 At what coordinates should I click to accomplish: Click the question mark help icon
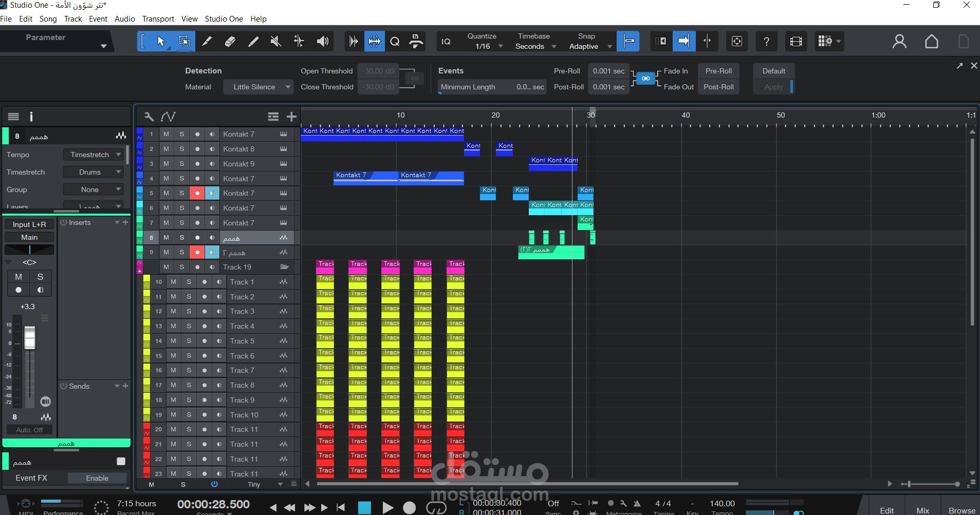pos(766,41)
